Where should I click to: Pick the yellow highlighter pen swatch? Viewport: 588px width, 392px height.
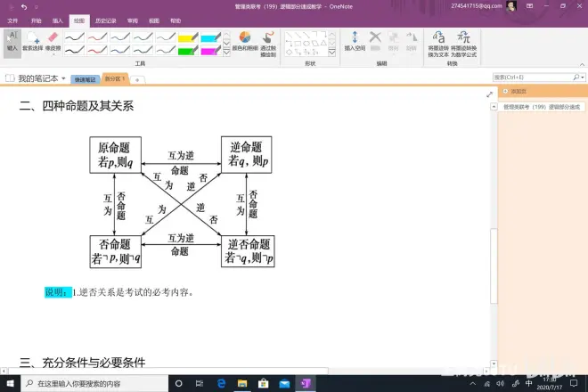point(188,38)
